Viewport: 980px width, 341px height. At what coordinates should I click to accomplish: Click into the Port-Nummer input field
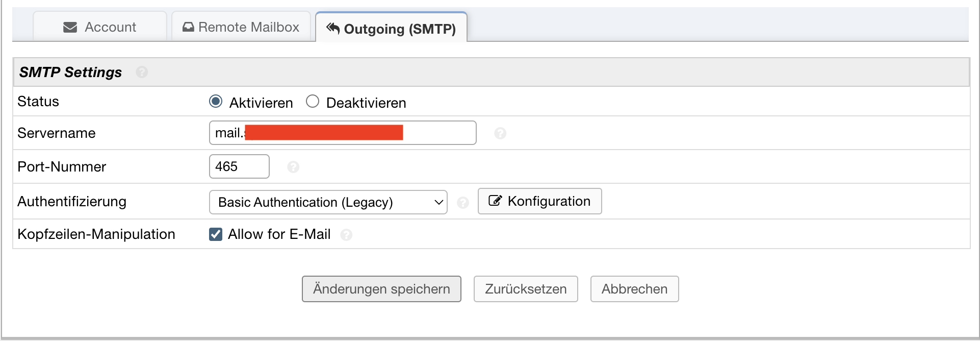(239, 166)
